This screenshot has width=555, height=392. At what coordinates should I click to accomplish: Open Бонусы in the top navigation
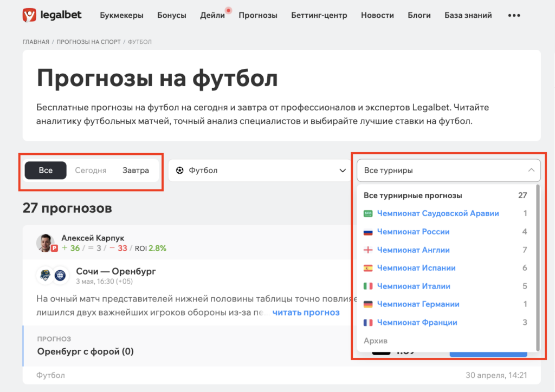point(172,16)
